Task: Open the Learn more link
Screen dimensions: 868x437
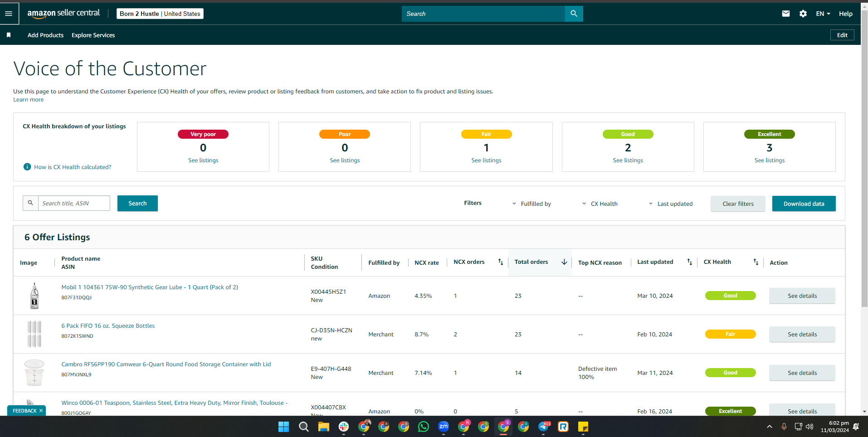Action: [28, 100]
